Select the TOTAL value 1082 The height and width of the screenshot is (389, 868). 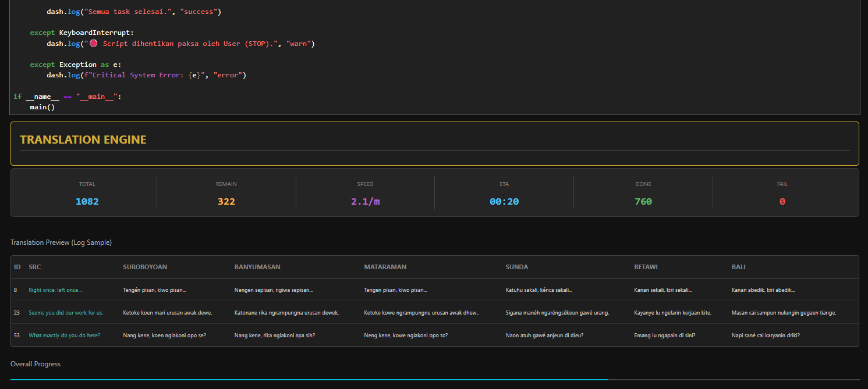tap(87, 202)
